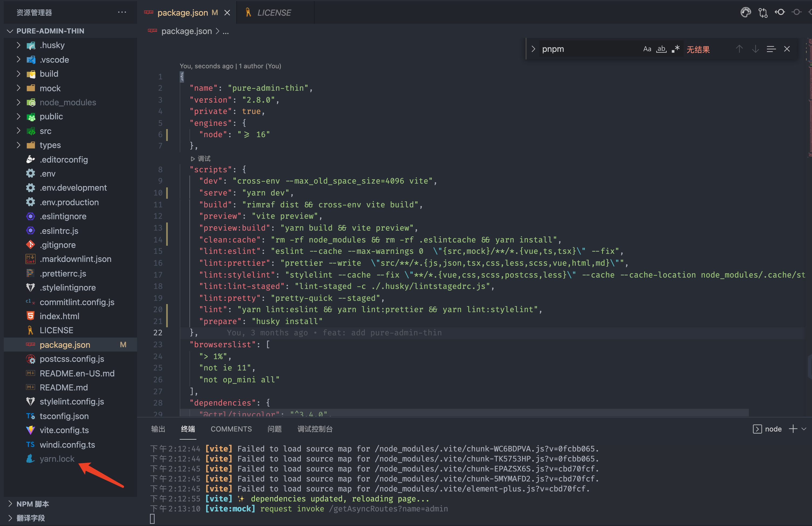Add new terminal with plus icon

coord(793,429)
